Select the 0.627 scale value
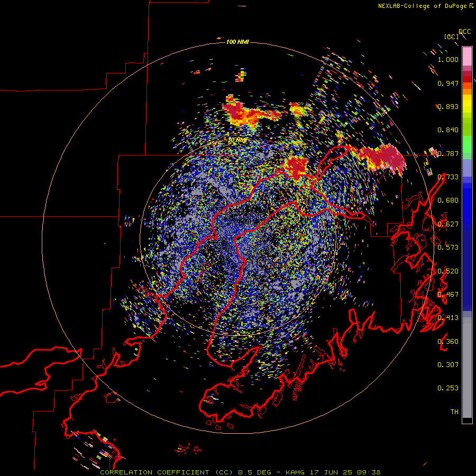 click(x=448, y=224)
